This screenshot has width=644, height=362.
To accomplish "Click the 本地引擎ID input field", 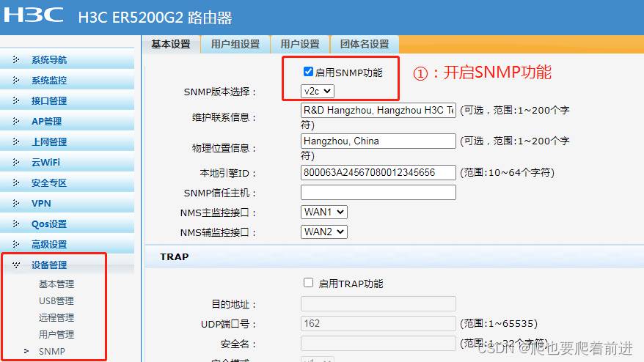I will [378, 172].
